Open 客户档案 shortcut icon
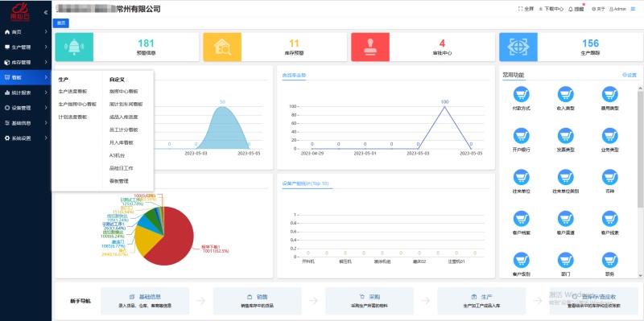644x321 pixels. pos(521,219)
